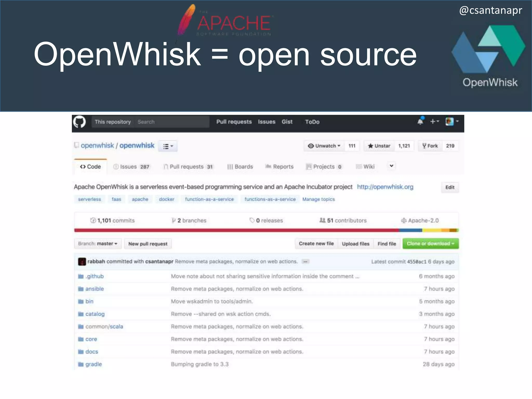Click the openwhisk repository name link
The image size is (532, 399).
[137, 145]
